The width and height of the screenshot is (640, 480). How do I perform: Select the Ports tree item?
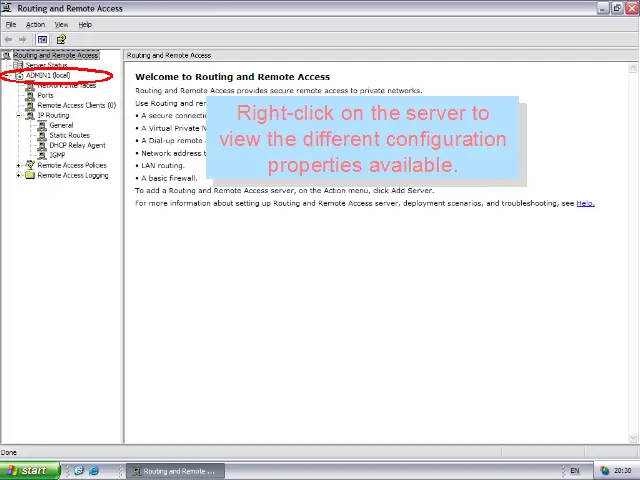click(45, 96)
